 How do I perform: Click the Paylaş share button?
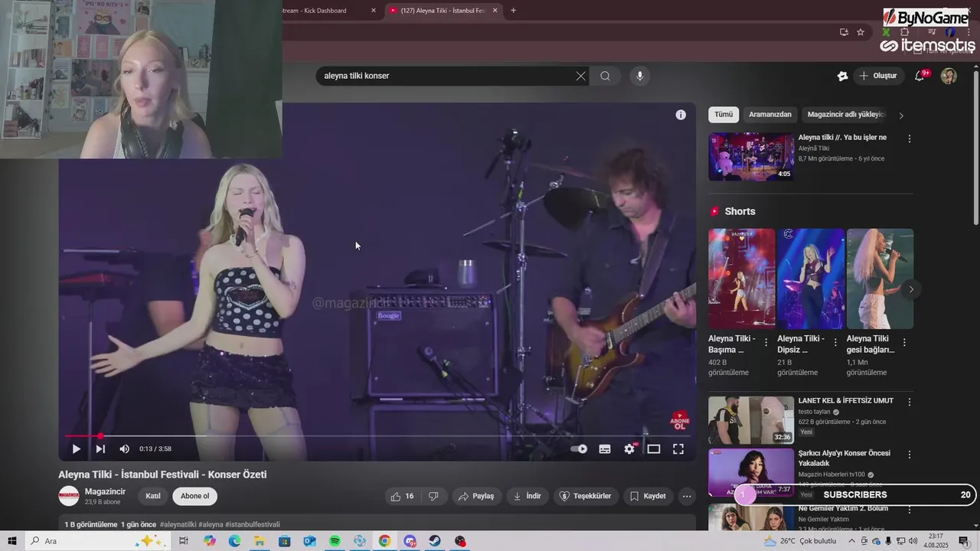[476, 496]
